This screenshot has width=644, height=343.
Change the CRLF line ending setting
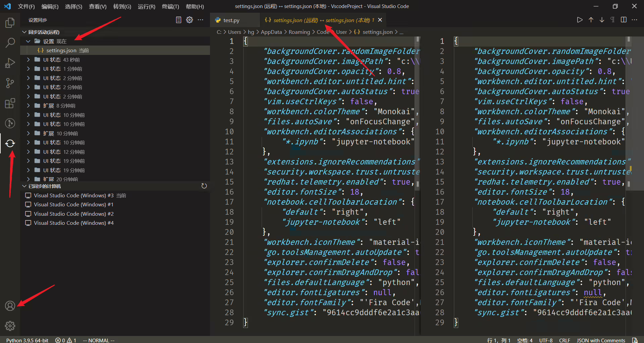coord(565,340)
